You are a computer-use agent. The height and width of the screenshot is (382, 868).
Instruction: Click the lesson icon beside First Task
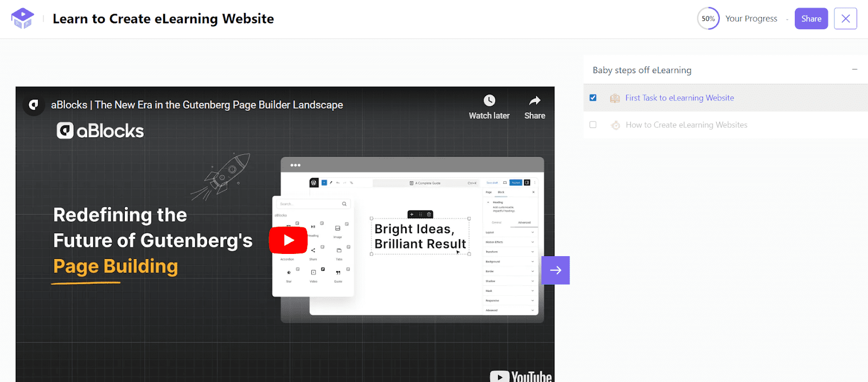coord(615,98)
